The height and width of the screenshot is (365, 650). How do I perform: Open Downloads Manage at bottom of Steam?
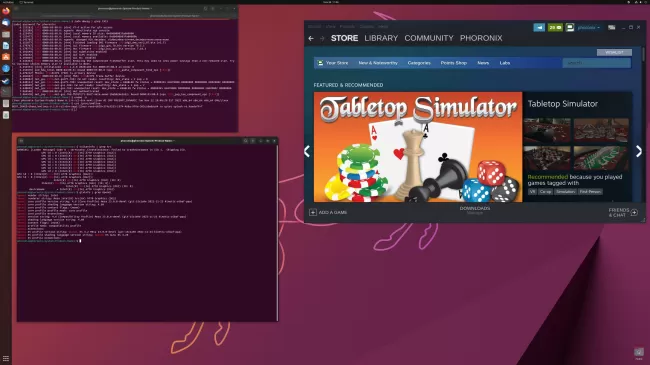pyautogui.click(x=475, y=210)
